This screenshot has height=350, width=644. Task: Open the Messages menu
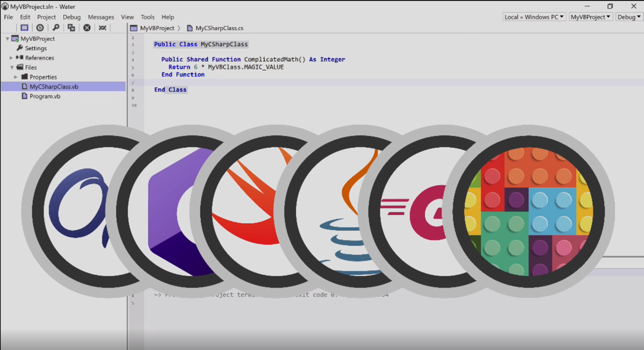(x=100, y=17)
